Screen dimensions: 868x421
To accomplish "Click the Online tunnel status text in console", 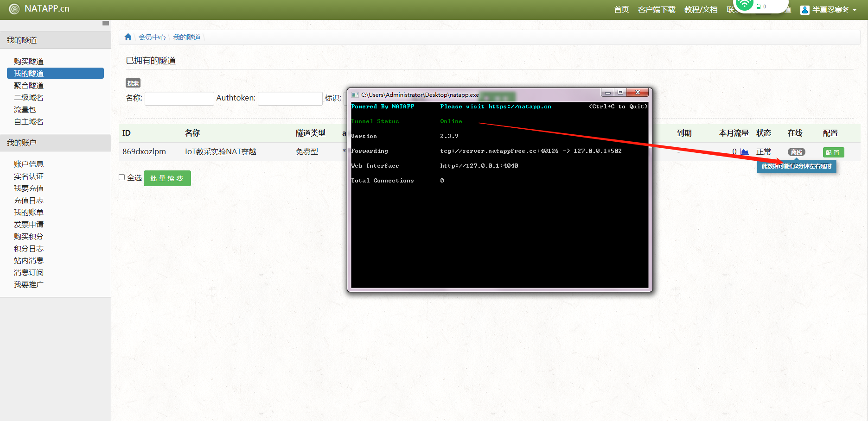I will click(x=451, y=121).
